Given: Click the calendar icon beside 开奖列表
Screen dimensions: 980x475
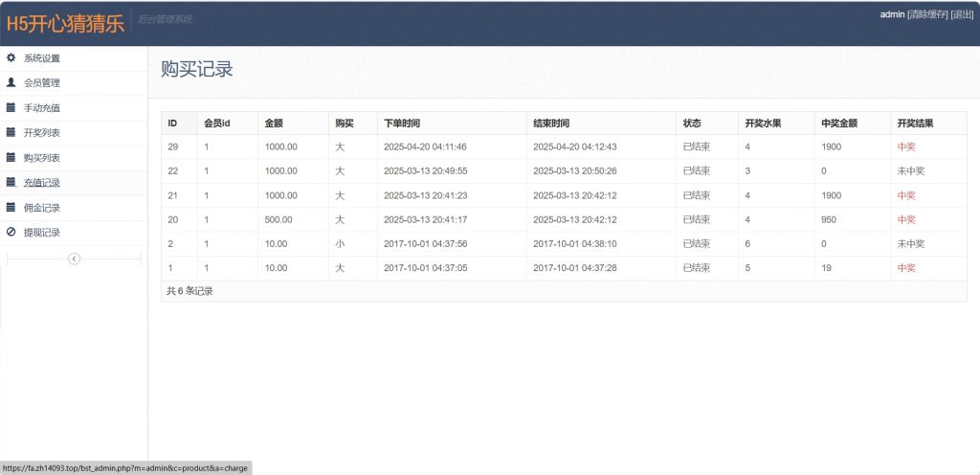Looking at the screenshot, I should pos(11,132).
